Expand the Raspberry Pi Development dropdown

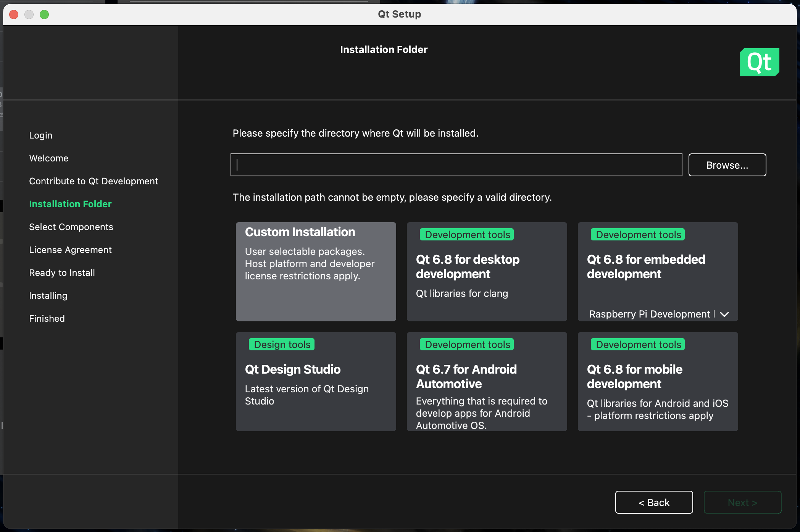pyautogui.click(x=724, y=314)
